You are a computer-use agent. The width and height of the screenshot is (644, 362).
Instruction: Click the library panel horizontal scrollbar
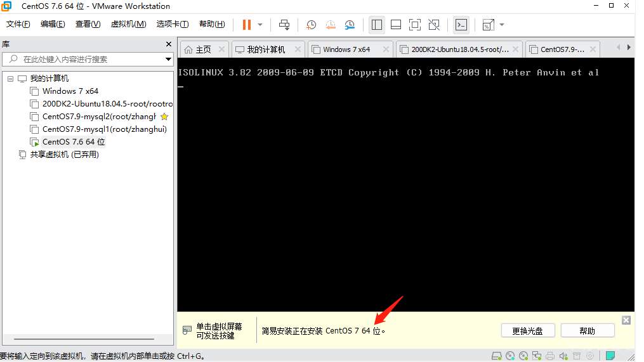[84, 339]
